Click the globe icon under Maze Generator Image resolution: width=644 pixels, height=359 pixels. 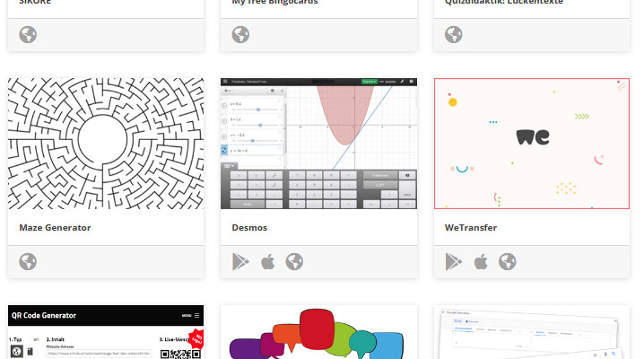pyautogui.click(x=28, y=262)
